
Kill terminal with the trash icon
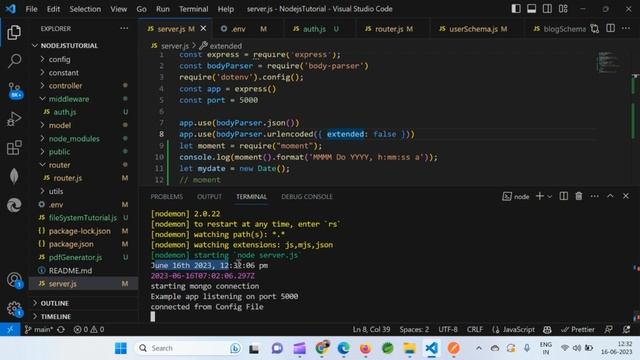coord(579,196)
